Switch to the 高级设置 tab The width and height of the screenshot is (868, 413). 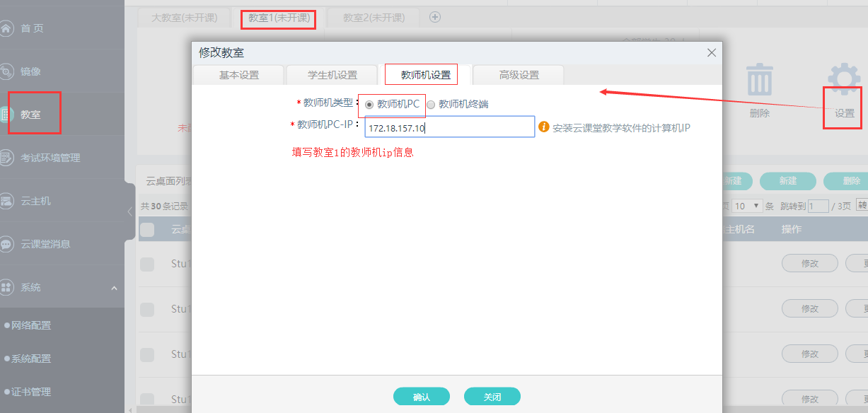pos(519,75)
